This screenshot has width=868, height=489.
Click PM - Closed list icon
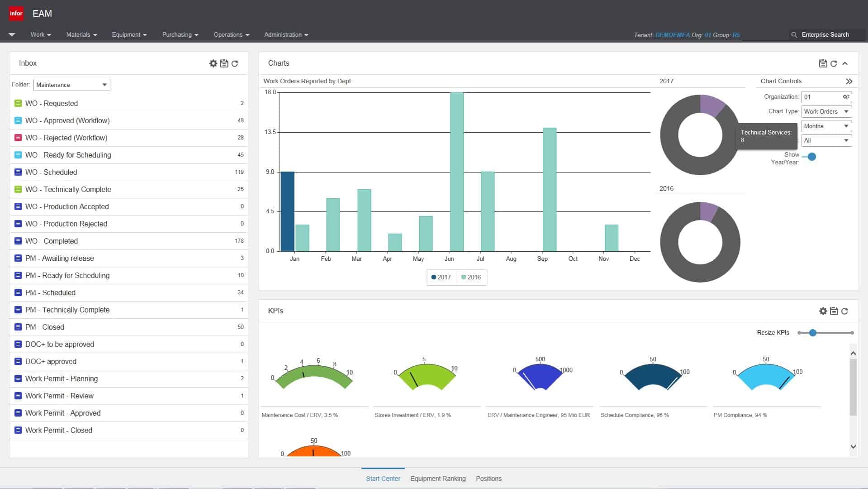pos(18,327)
